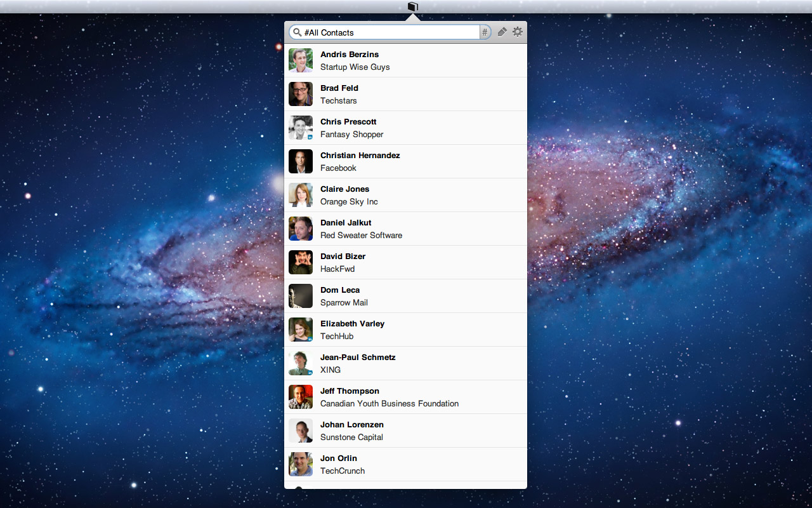This screenshot has height=508, width=812.
Task: Open the settings gear icon
Action: (x=518, y=32)
